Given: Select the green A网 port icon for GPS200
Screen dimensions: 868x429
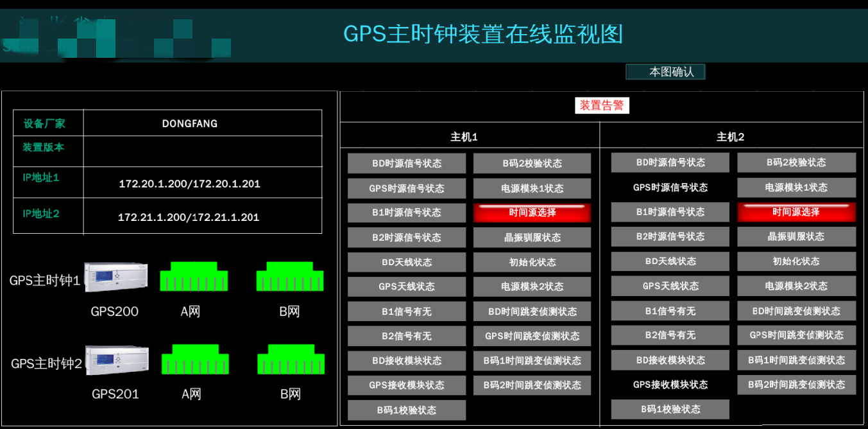Looking at the screenshot, I should point(194,276).
